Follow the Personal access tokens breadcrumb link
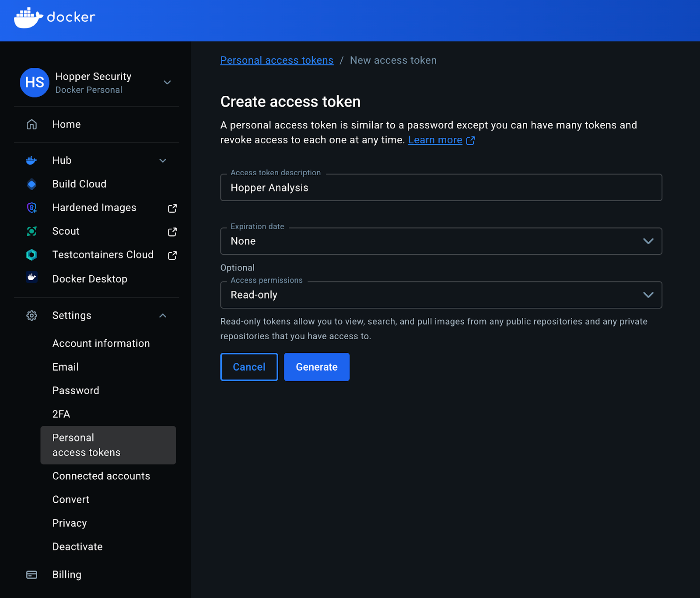Image resolution: width=700 pixels, height=598 pixels. point(277,60)
